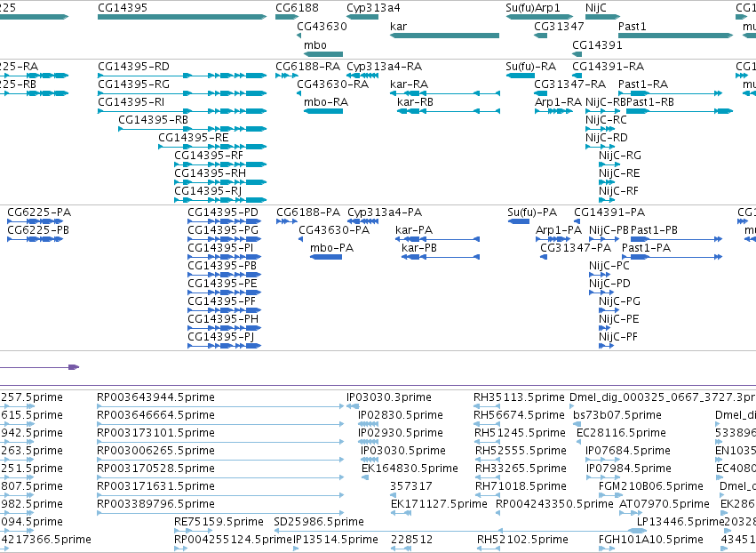Click the CG31347-RA transcript label
This screenshot has width=756, height=553.
570,84
